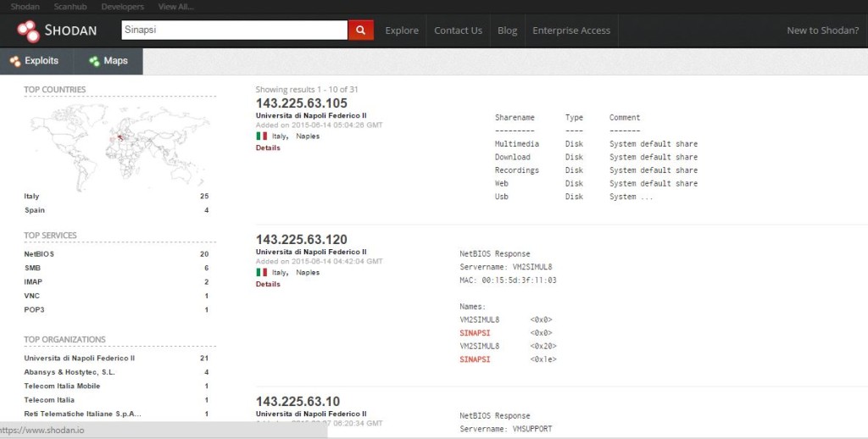Click the Exploits icon in subnav
This screenshot has width=868, height=439.
pos(15,61)
